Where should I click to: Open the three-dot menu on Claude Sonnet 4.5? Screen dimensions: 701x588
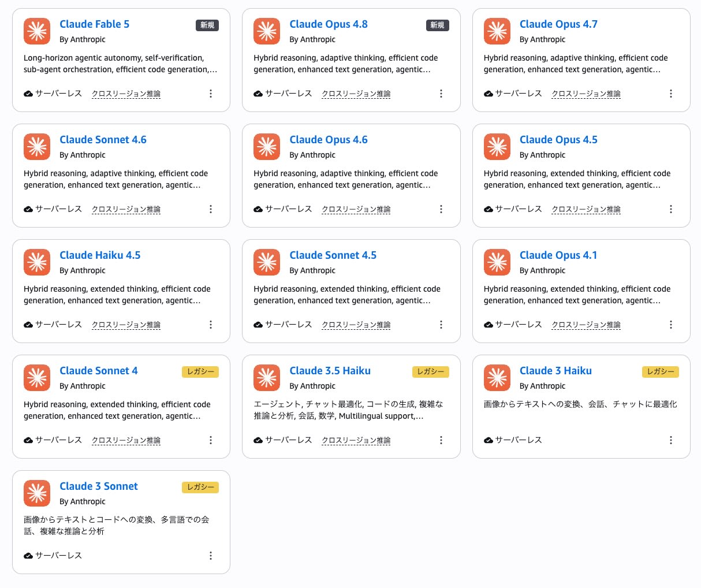click(x=441, y=325)
